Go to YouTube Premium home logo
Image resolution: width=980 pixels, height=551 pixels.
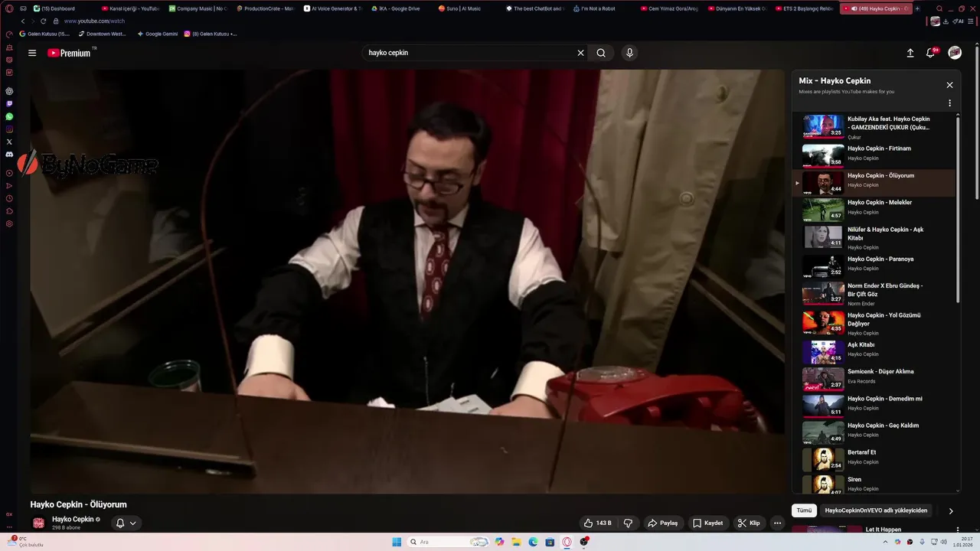(70, 53)
